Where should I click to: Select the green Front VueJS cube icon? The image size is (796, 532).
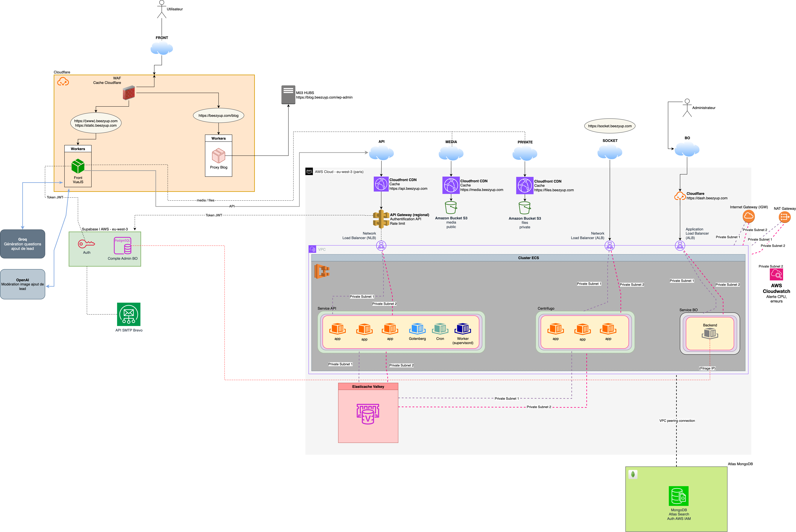point(78,166)
